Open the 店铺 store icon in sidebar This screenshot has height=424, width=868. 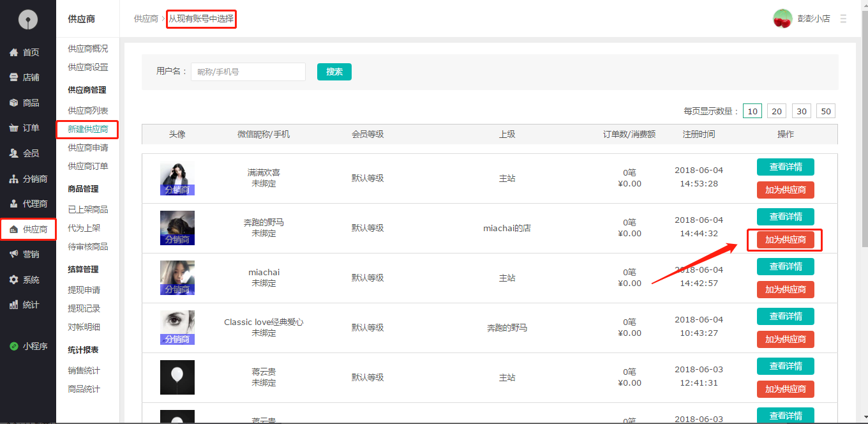pyautogui.click(x=13, y=77)
